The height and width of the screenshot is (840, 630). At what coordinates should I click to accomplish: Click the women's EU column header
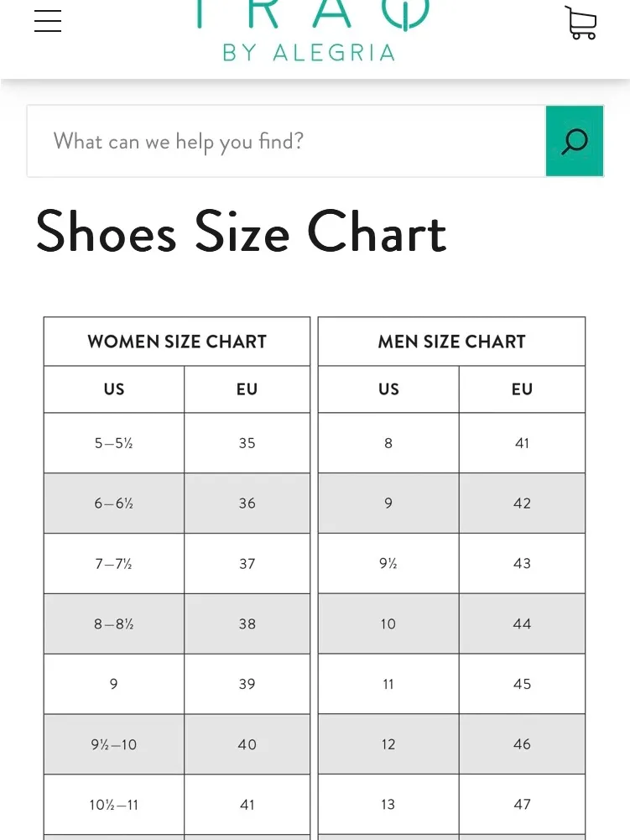247,389
